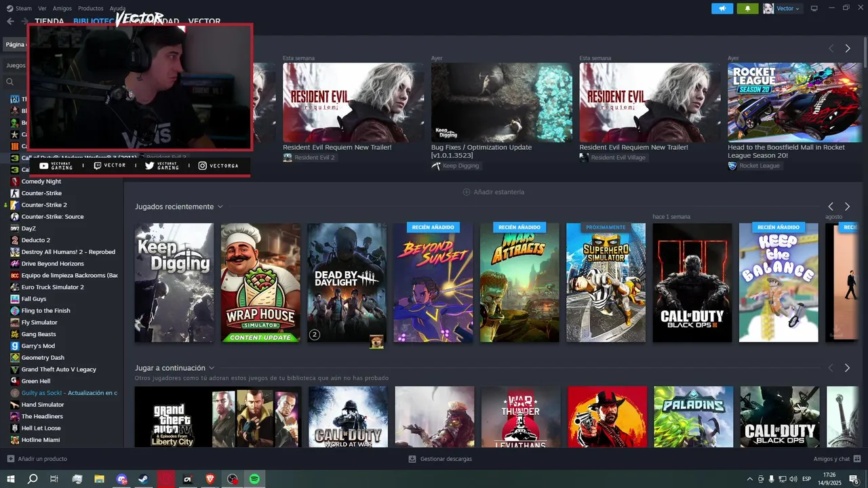Open the Ayuda menu
Screen dimensions: 868x488
(x=117, y=8)
